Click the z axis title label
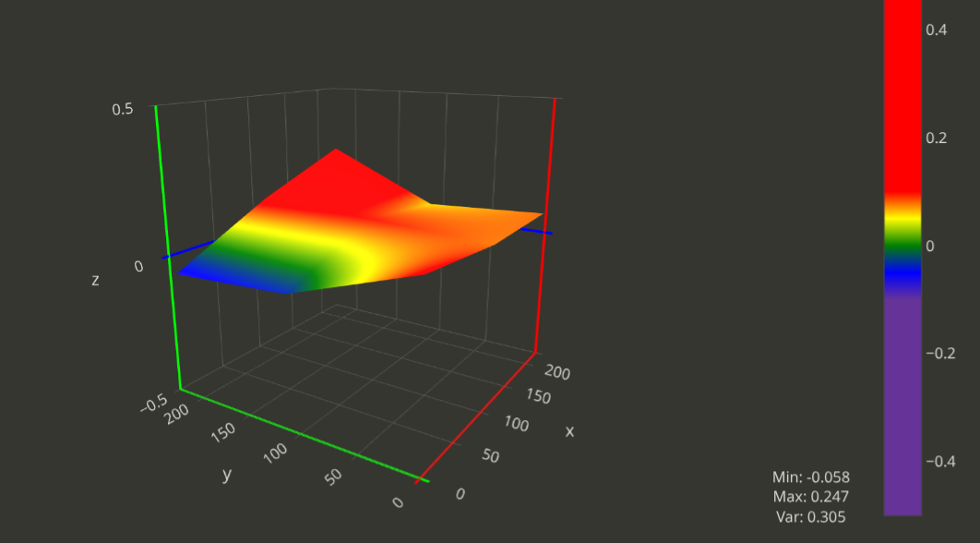 click(95, 279)
